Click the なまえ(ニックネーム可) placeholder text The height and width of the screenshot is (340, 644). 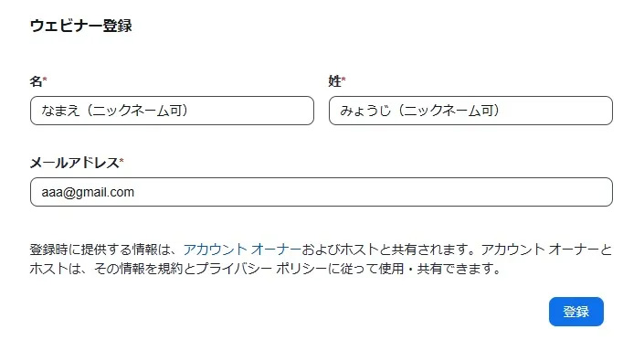coord(114,111)
